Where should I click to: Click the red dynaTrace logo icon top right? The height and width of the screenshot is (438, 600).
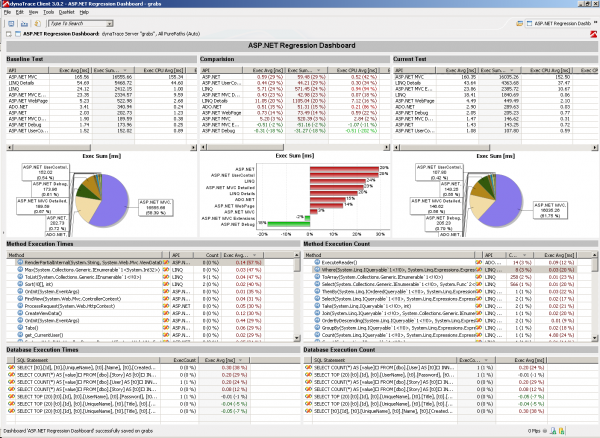click(593, 34)
